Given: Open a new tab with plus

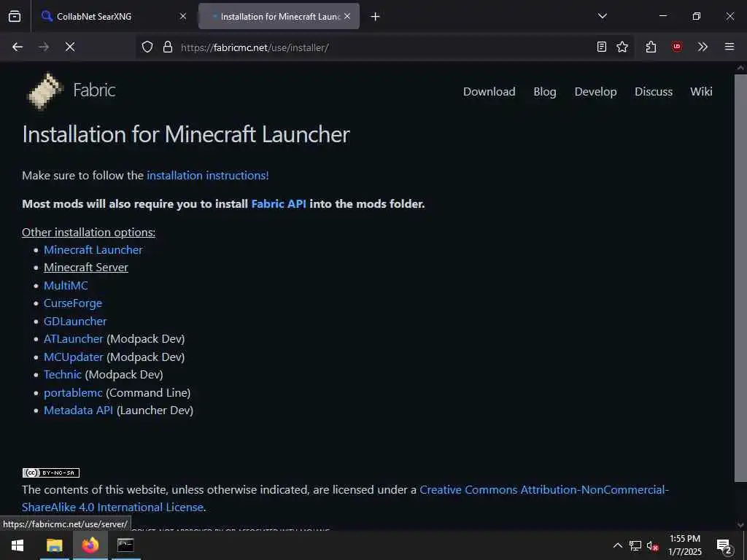Looking at the screenshot, I should (376, 16).
